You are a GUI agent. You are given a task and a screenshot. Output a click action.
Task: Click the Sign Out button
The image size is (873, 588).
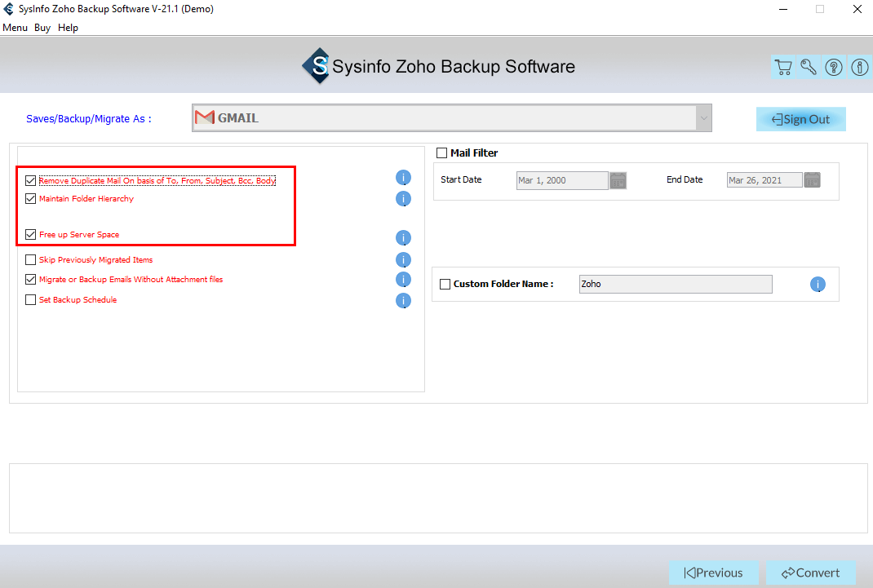coord(800,119)
